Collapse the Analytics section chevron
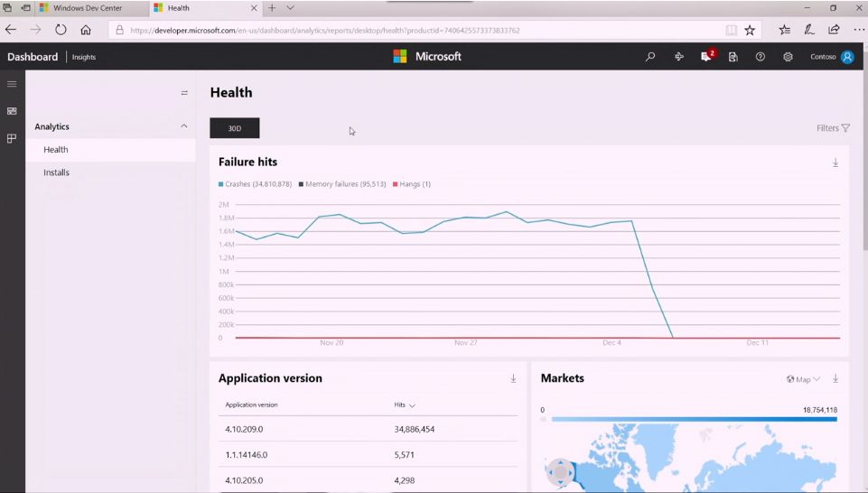868x493 pixels. click(183, 126)
